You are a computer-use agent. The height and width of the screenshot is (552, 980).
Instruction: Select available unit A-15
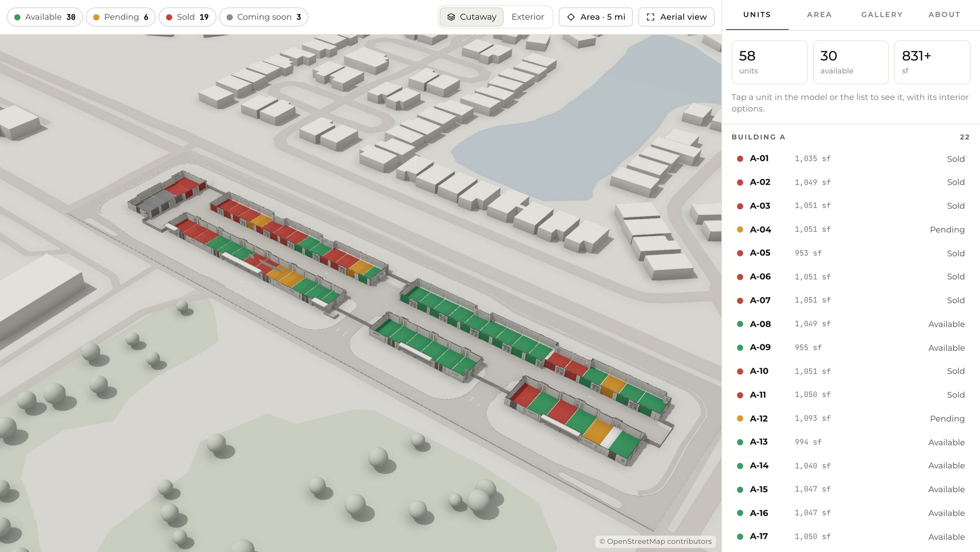click(x=851, y=489)
